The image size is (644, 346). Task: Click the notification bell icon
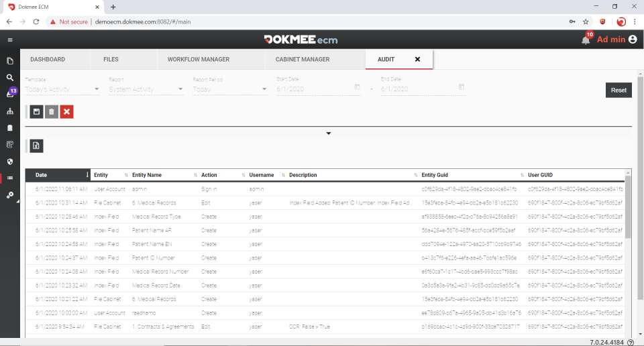tap(586, 40)
